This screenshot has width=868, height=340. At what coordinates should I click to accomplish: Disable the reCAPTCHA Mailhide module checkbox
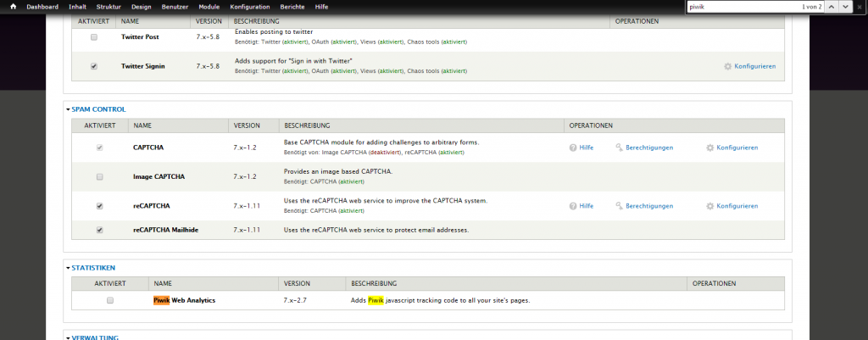click(x=100, y=230)
